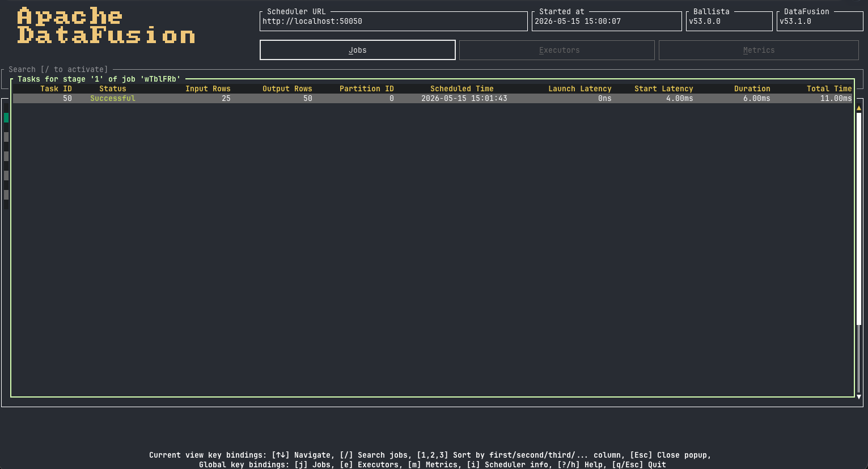Viewport: 868px width, 469px height.
Task: Click the Status column header
Action: (113, 88)
